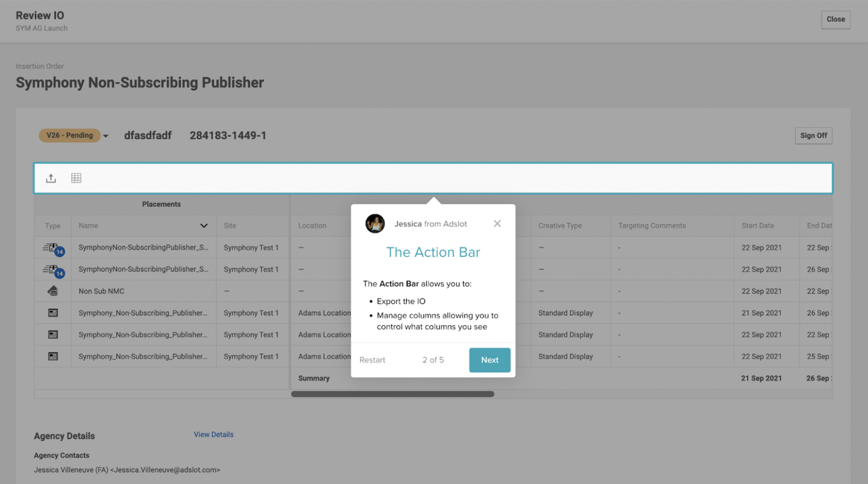This screenshot has height=484, width=868.
Task: Click Symphony Non-Subscribing Publisher heading
Action: point(140,83)
